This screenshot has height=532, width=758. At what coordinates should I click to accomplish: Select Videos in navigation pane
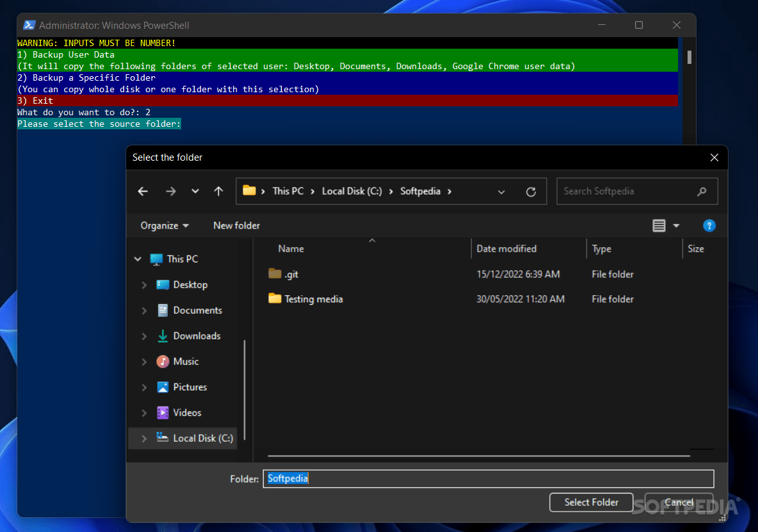click(187, 413)
